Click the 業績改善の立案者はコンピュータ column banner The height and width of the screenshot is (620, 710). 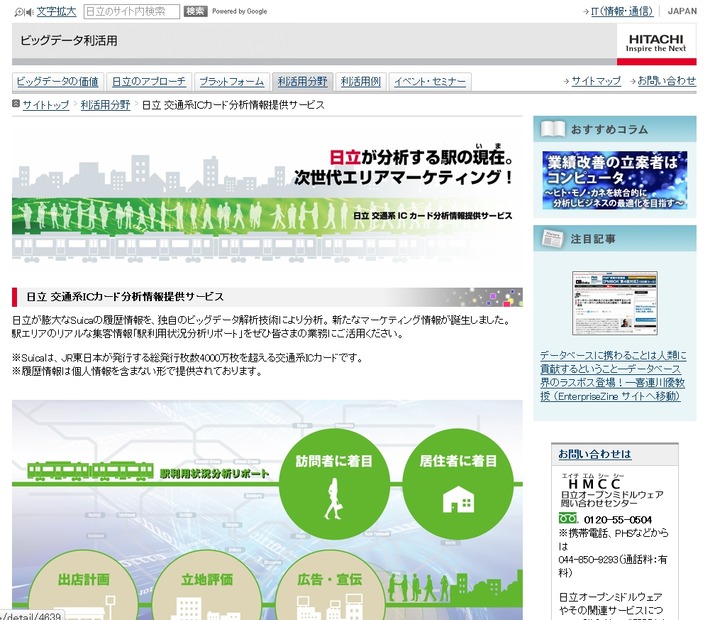tap(614, 181)
